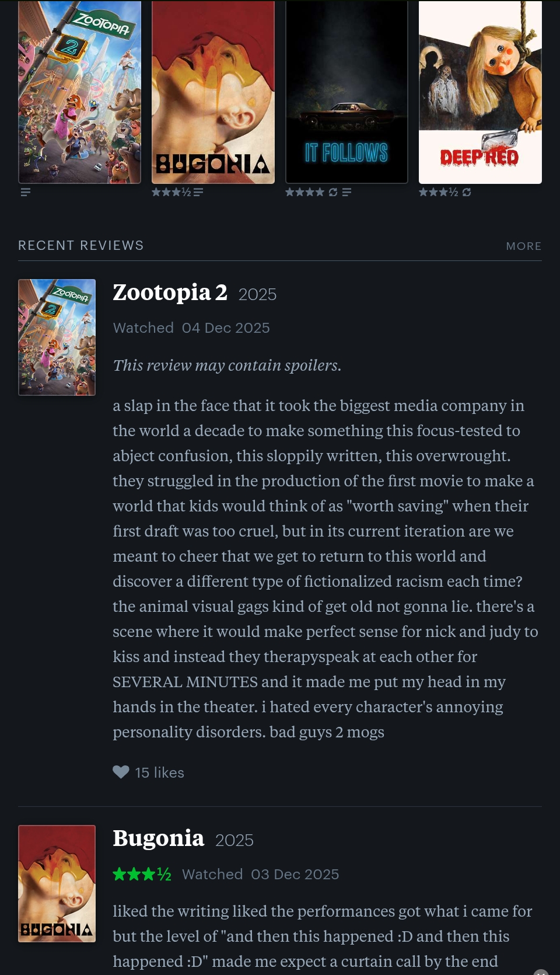560x975 pixels.
Task: Like the Zootopia 2 review with heart icon
Action: [x=121, y=772]
